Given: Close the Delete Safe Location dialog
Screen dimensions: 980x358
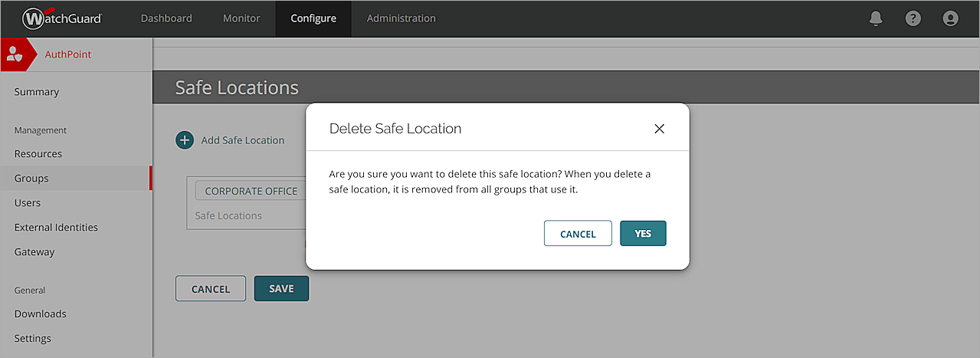Looking at the screenshot, I should pos(659,129).
